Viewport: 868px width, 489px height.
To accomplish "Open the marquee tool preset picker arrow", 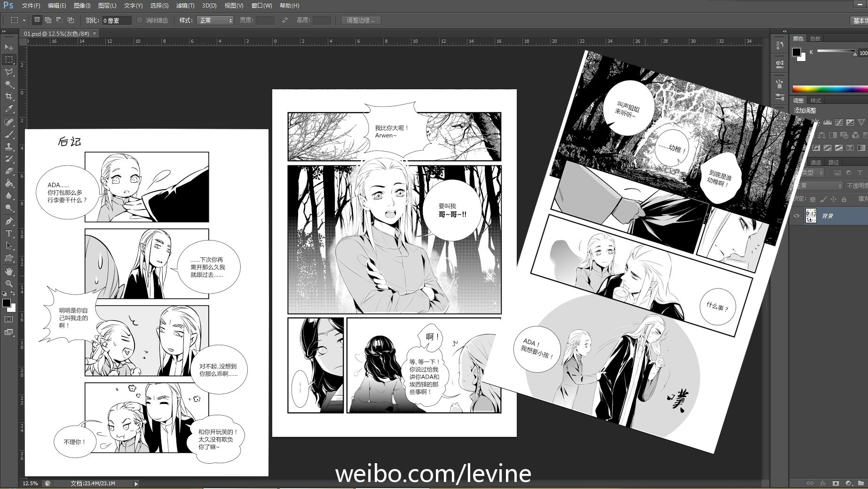I will pos(24,20).
